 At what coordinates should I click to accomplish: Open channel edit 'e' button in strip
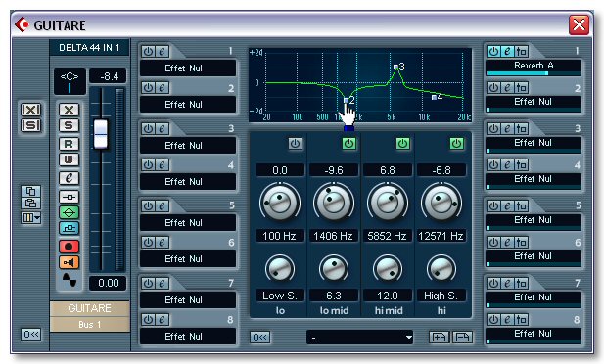pyautogui.click(x=69, y=178)
